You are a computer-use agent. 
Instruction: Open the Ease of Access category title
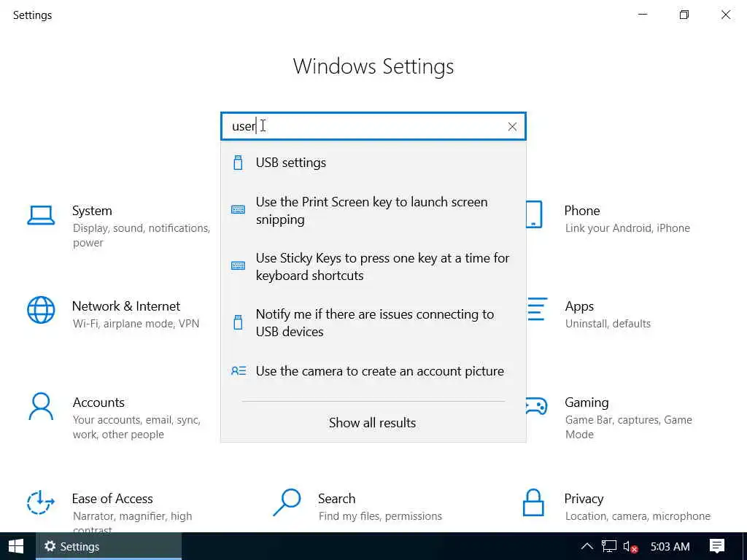tap(112, 499)
